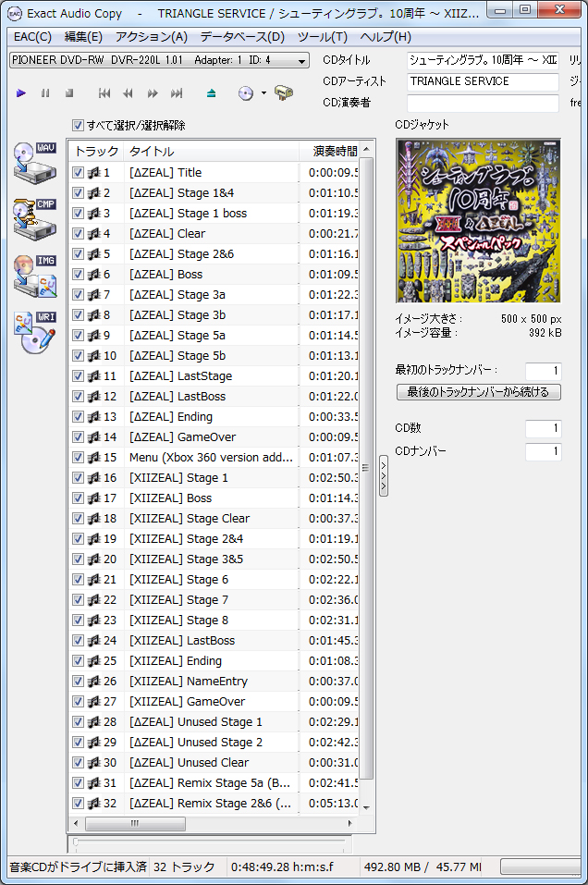Skip to next track button
This screenshot has height=885, width=588.
tap(177, 93)
